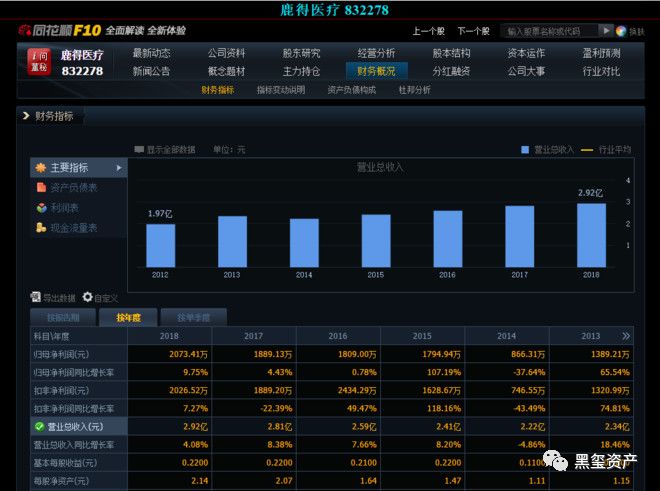Select the 归母净利润(元) row label

[x=61, y=355]
